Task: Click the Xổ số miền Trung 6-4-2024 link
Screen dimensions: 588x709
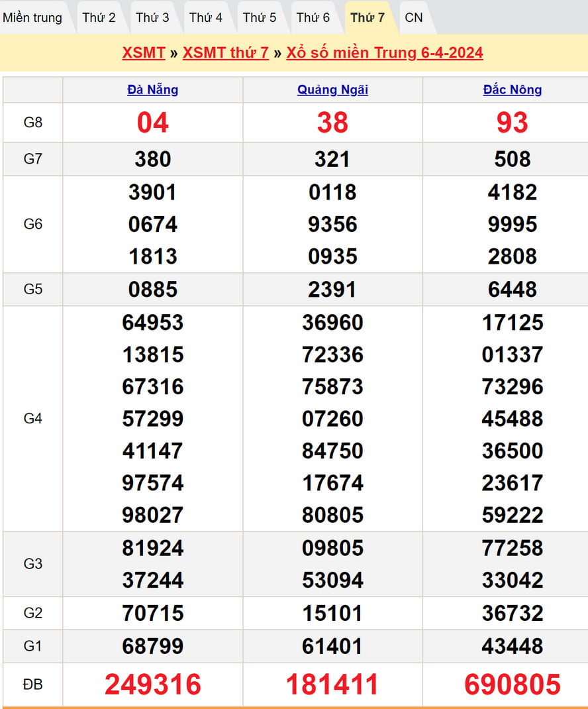Action: 385,53
